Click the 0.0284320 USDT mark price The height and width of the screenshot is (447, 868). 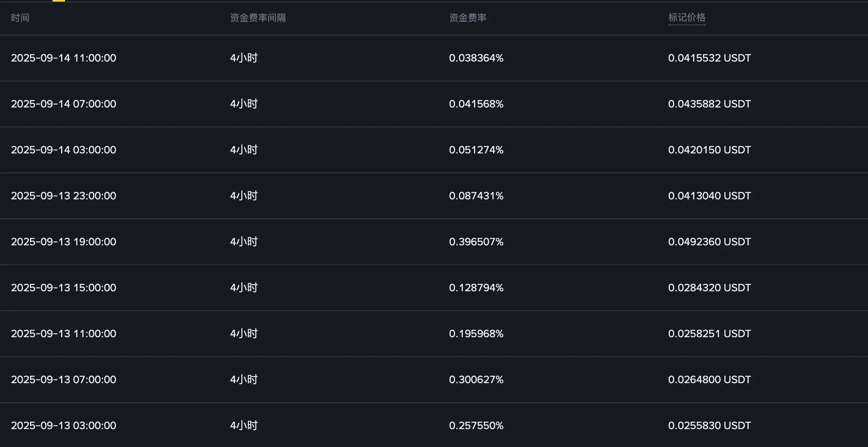(x=709, y=288)
